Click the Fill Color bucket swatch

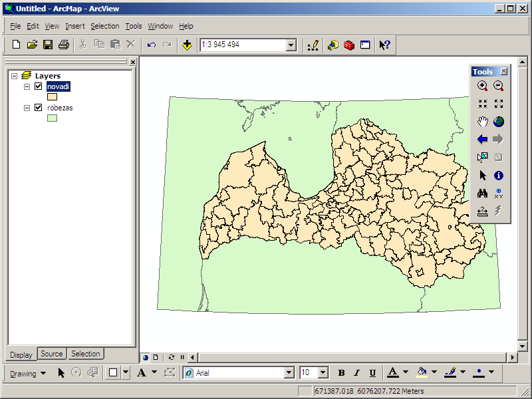(x=422, y=372)
